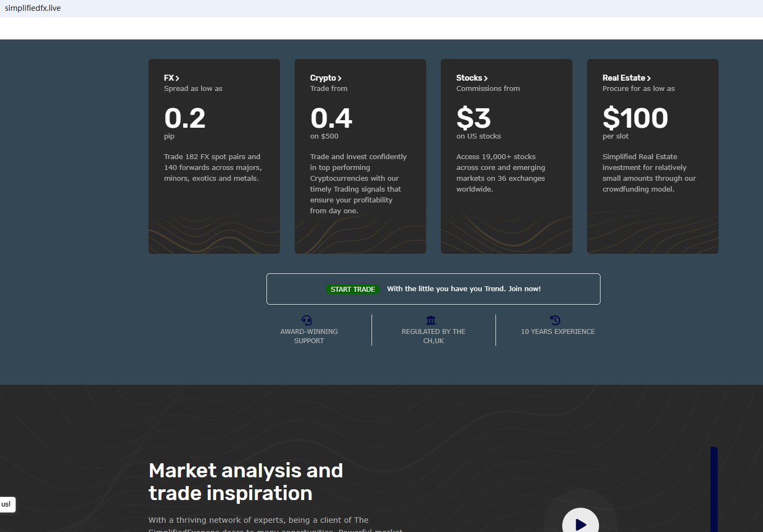This screenshot has width=763, height=532.
Task: Open the FX heading link
Action: 172,78
